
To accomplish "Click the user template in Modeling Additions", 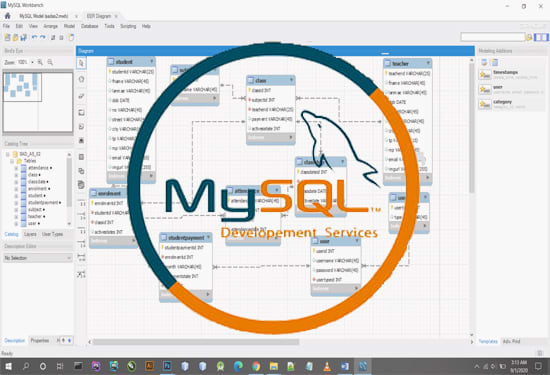I will pyautogui.click(x=511, y=89).
